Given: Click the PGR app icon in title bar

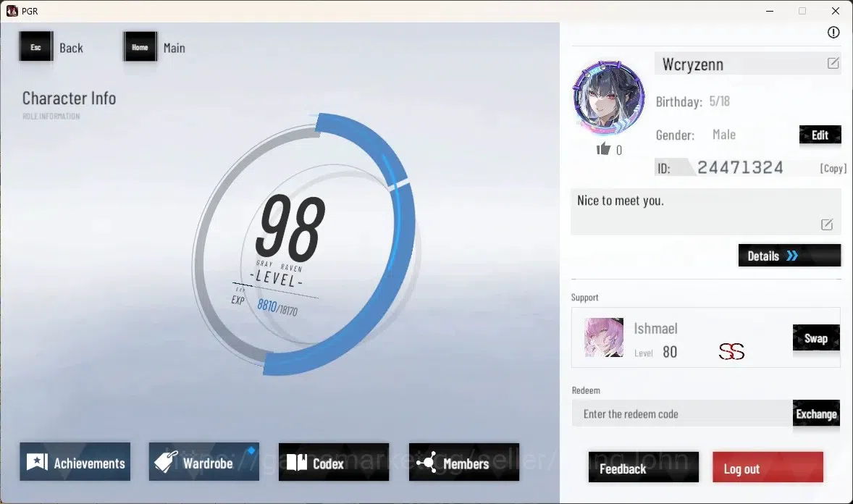Looking at the screenshot, I should click(x=12, y=11).
